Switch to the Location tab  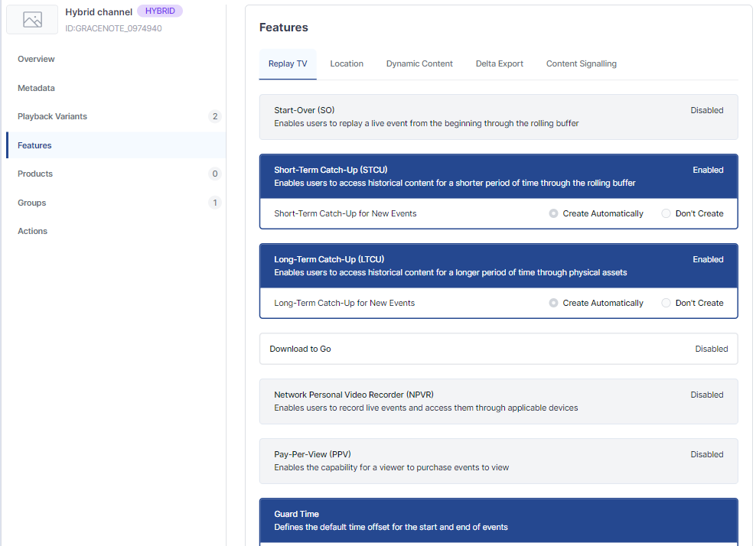[347, 63]
